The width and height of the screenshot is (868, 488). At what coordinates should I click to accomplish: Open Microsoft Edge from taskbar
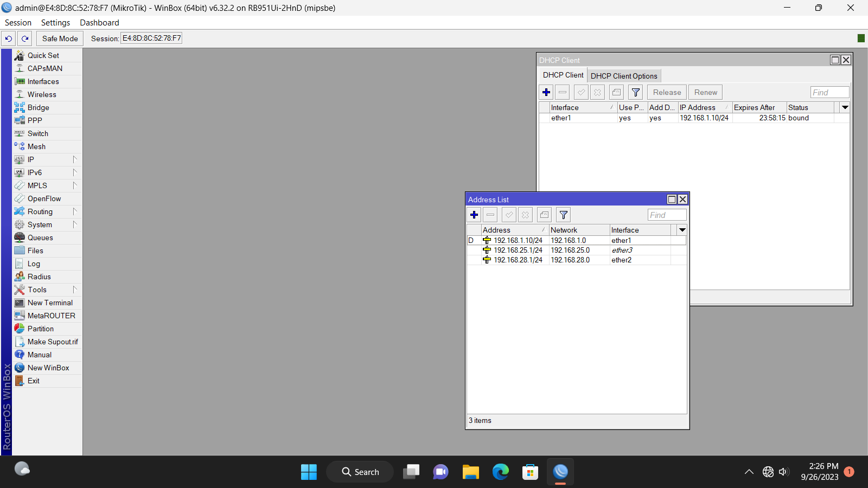click(x=500, y=472)
